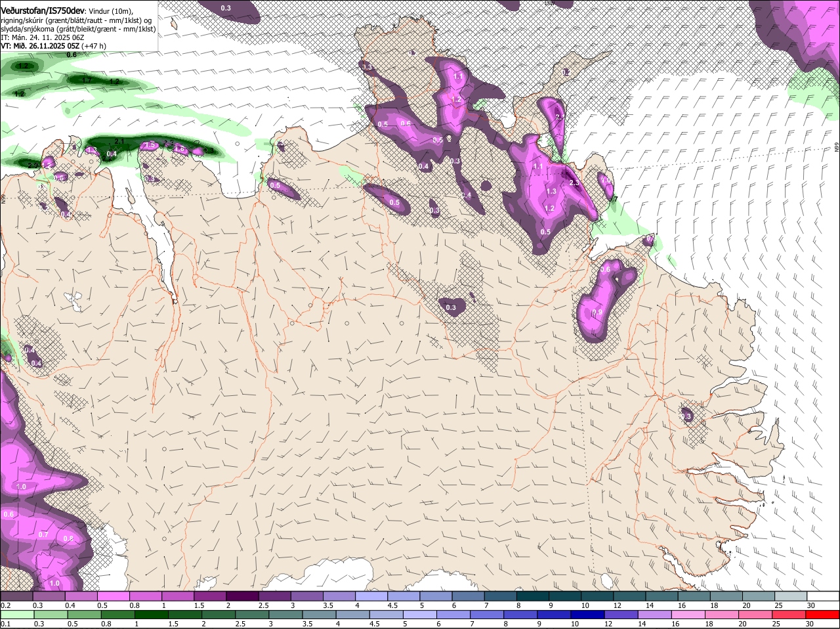Click the 0.2 label of the snow legend
Viewport: 840px width, 629px height.
(5, 605)
